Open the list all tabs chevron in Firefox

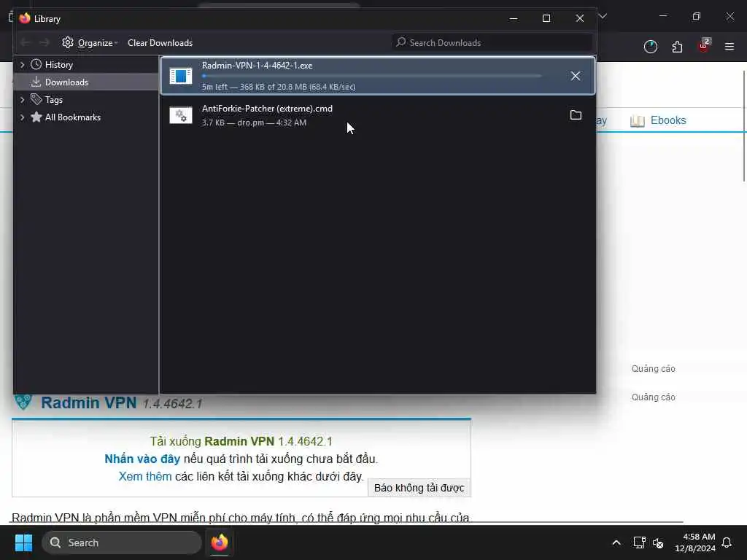[603, 16]
